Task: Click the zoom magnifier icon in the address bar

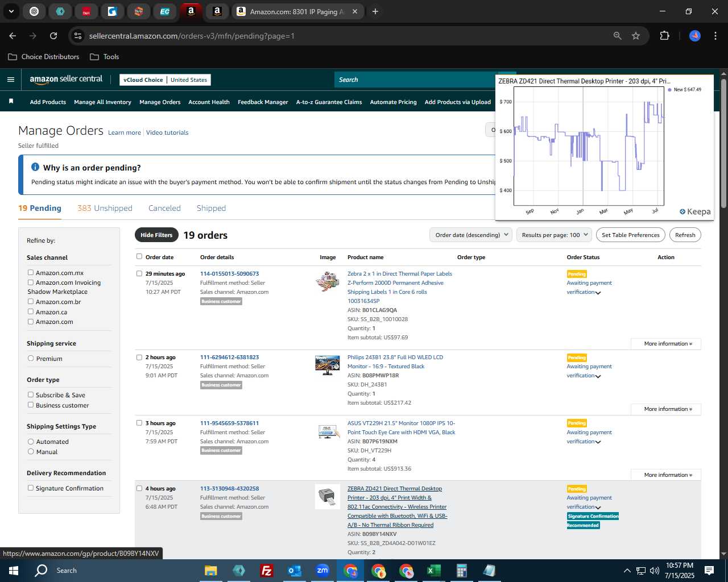Action: (x=618, y=36)
